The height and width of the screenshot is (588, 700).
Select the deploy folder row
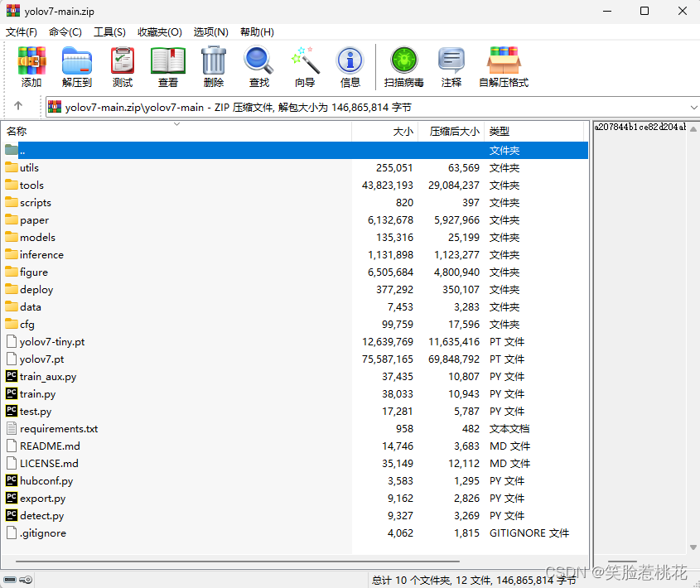(x=295, y=289)
